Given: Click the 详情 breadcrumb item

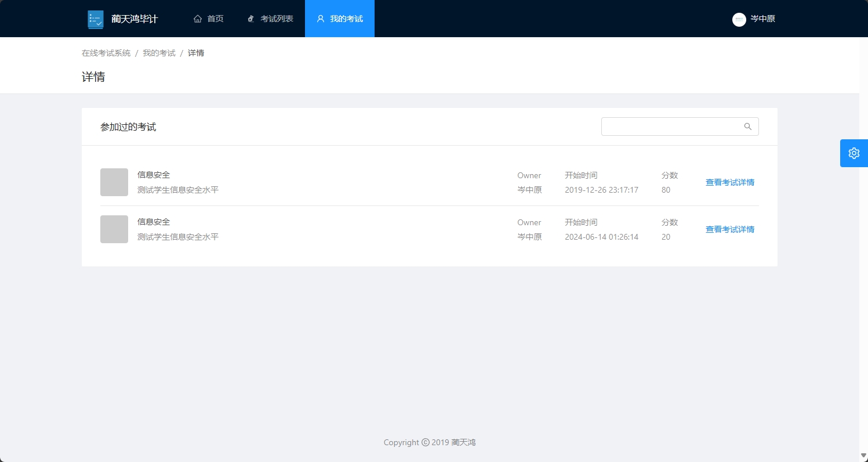Looking at the screenshot, I should (196, 53).
